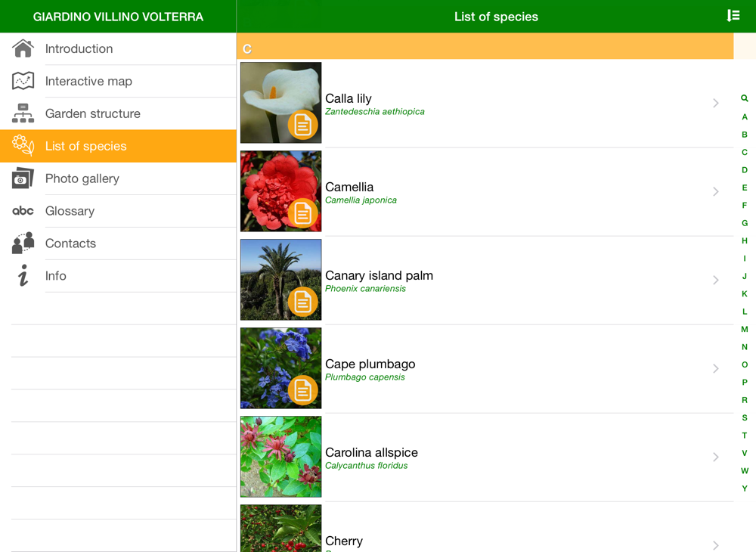756x552 pixels.
Task: Open the Canary island palm thumbnail
Action: tap(280, 280)
